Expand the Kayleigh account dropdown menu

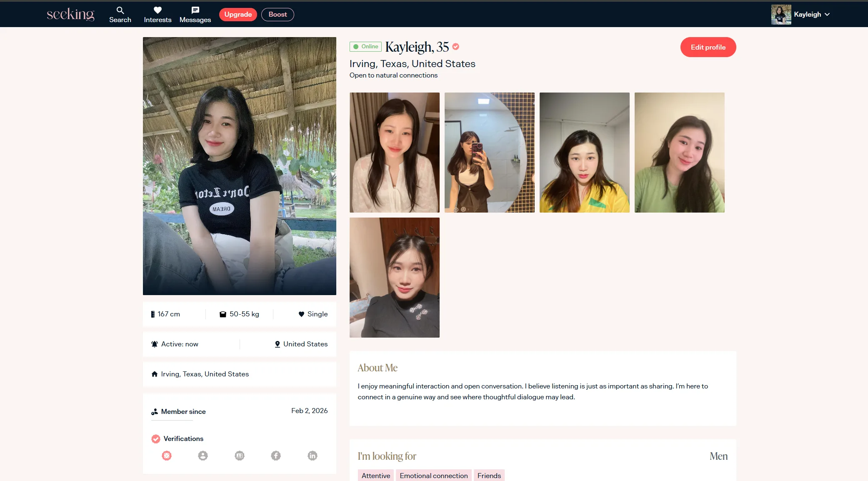pos(827,15)
